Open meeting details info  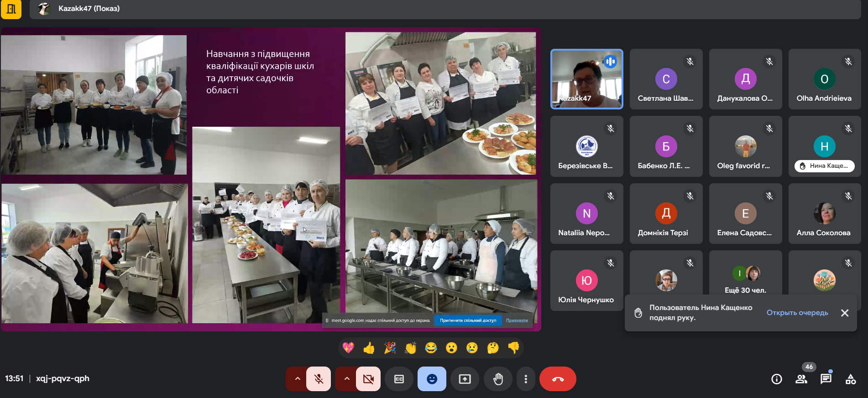pos(776,379)
